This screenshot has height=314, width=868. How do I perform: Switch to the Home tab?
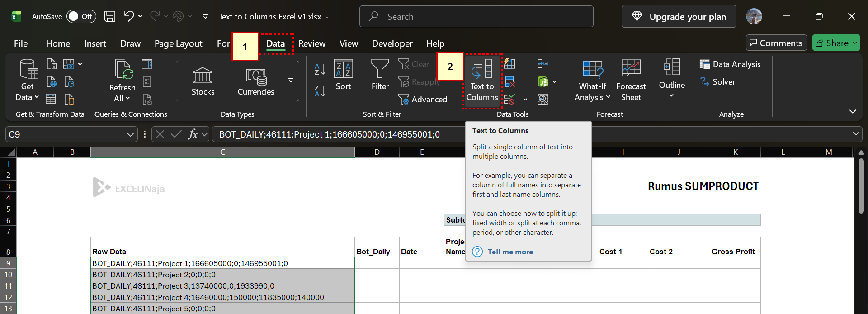(x=58, y=43)
